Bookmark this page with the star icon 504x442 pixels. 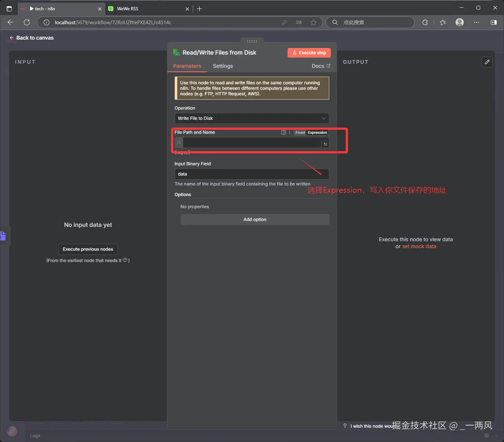[x=314, y=22]
